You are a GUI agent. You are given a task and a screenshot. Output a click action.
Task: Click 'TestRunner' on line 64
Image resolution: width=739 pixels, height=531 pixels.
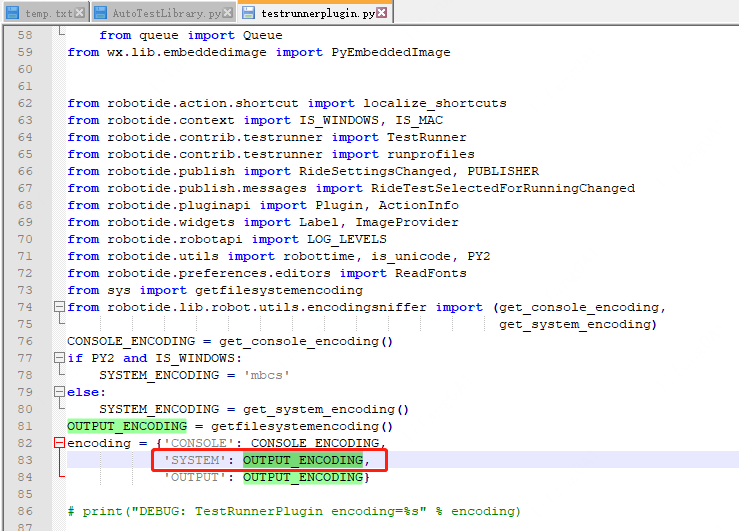tap(427, 137)
